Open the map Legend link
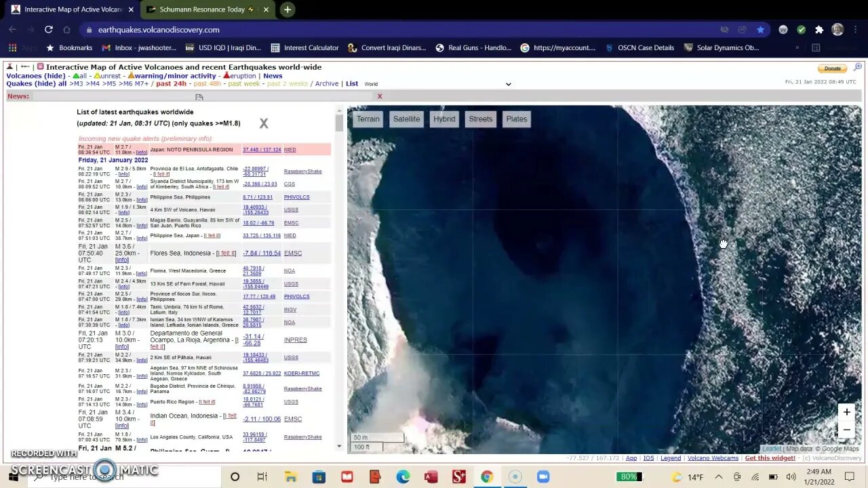868x488 pixels. tap(671, 458)
